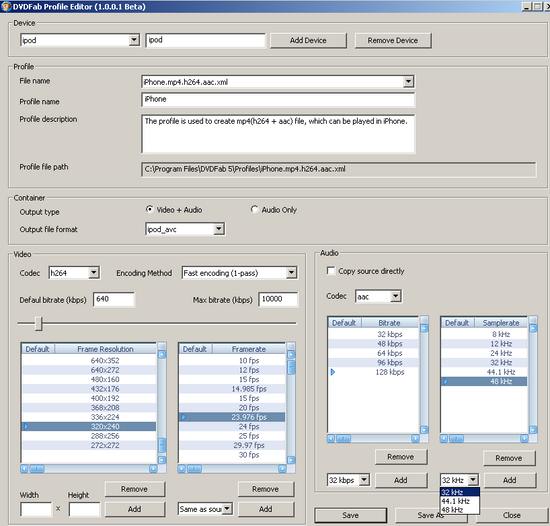Click default marker arrow beside 128 kbps
The width and height of the screenshot is (550, 526).
coord(333,372)
